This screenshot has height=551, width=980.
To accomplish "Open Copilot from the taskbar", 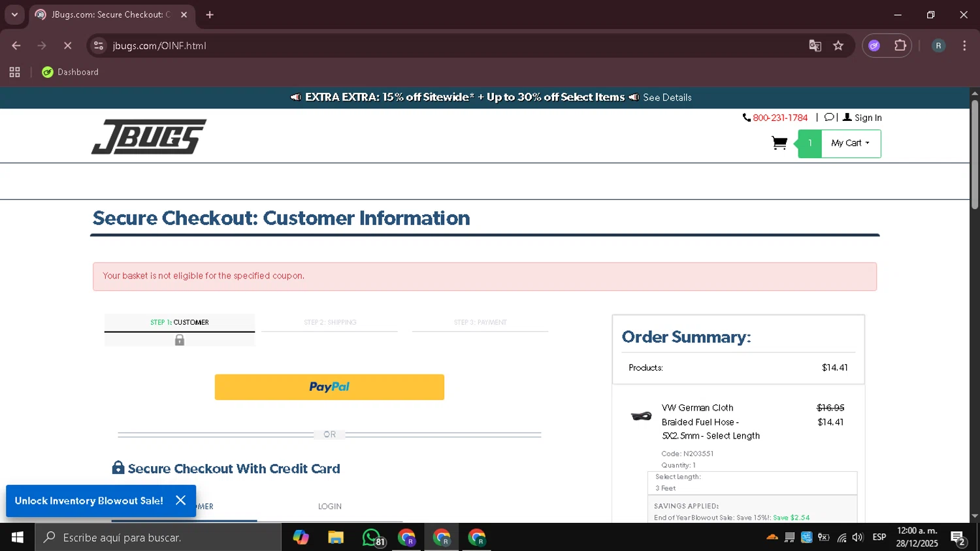I will click(301, 537).
